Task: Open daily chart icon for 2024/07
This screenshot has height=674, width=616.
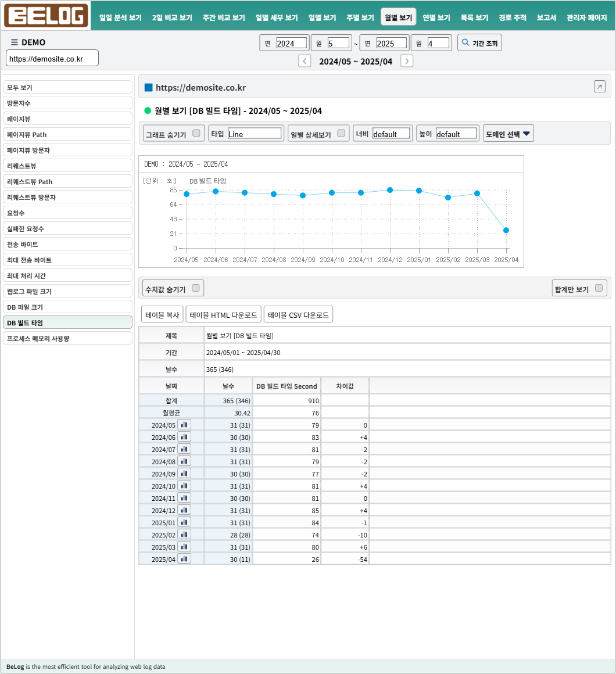Action: click(x=184, y=449)
